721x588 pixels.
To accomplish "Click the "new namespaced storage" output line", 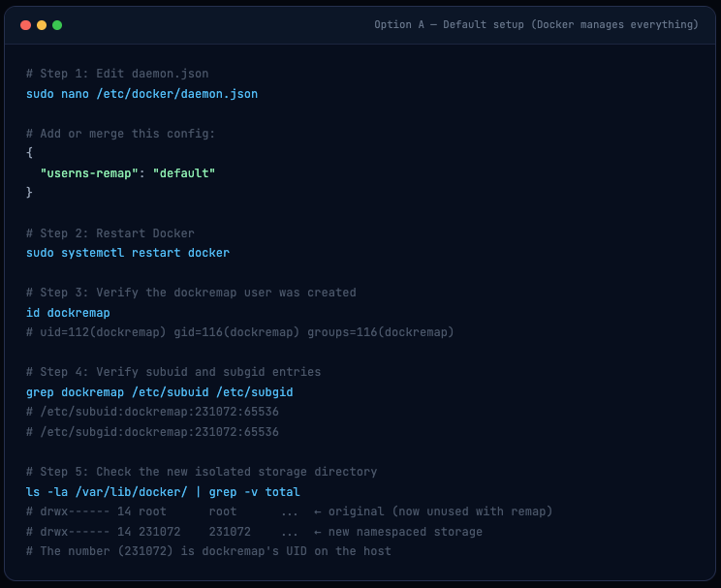I will tap(254, 532).
